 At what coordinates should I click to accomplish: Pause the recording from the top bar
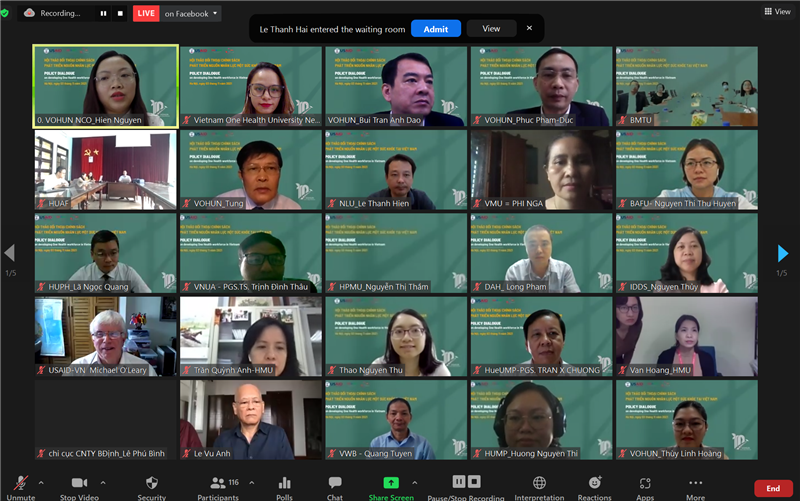coord(102,14)
